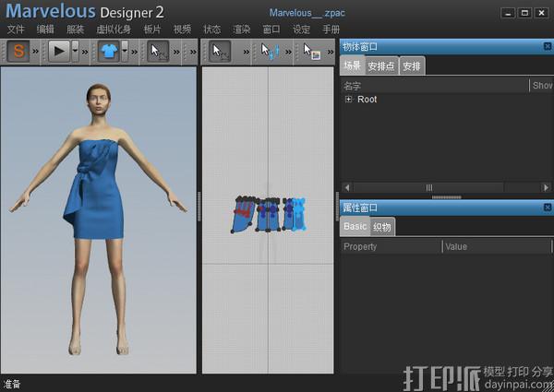Select the texture edit arrow tool

click(x=312, y=52)
